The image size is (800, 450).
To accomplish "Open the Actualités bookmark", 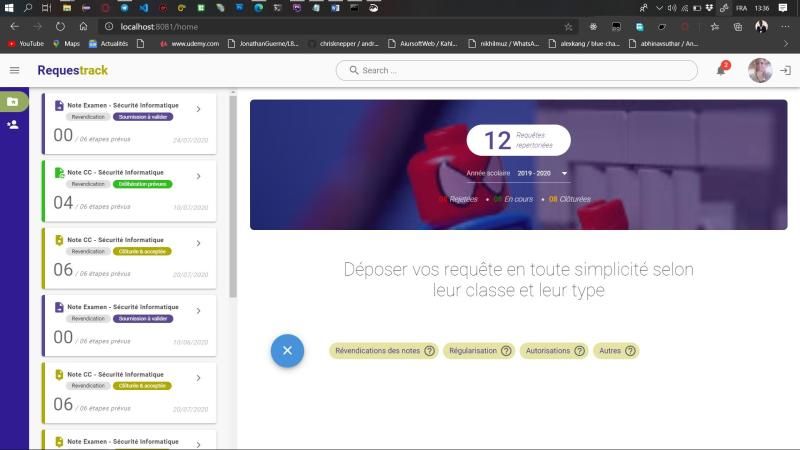I will pyautogui.click(x=109, y=44).
